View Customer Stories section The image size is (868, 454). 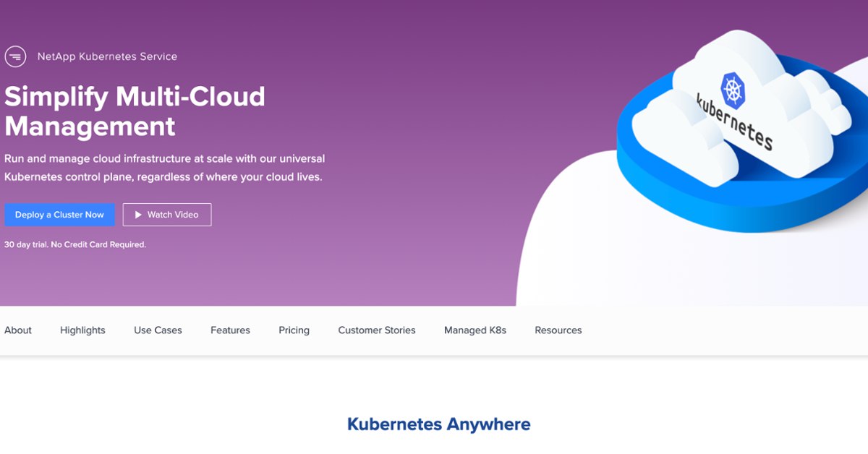[x=377, y=330]
